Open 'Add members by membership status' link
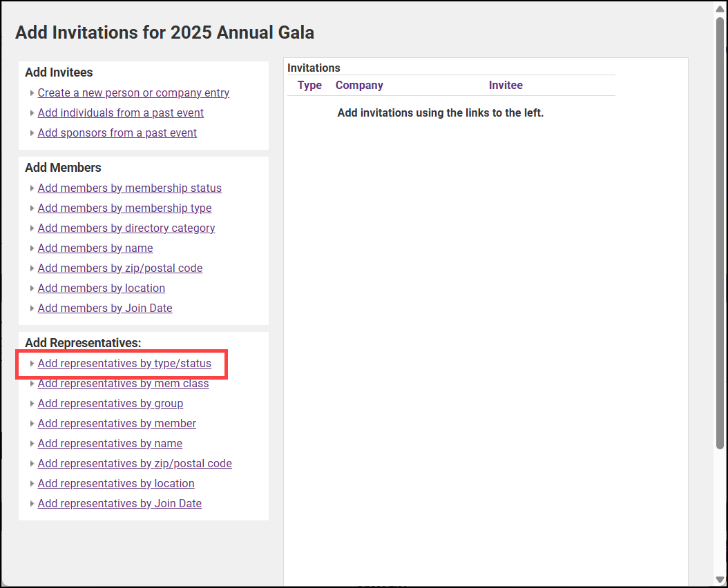The height and width of the screenshot is (588, 728). 130,188
